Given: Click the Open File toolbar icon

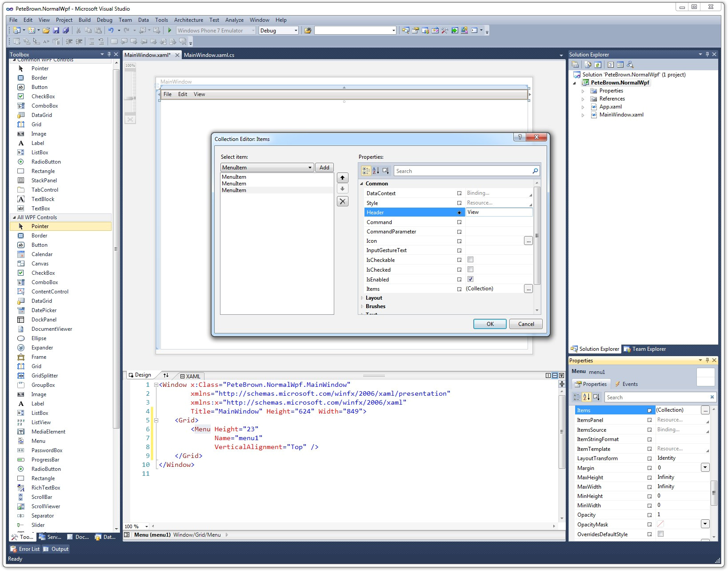Looking at the screenshot, I should (46, 30).
